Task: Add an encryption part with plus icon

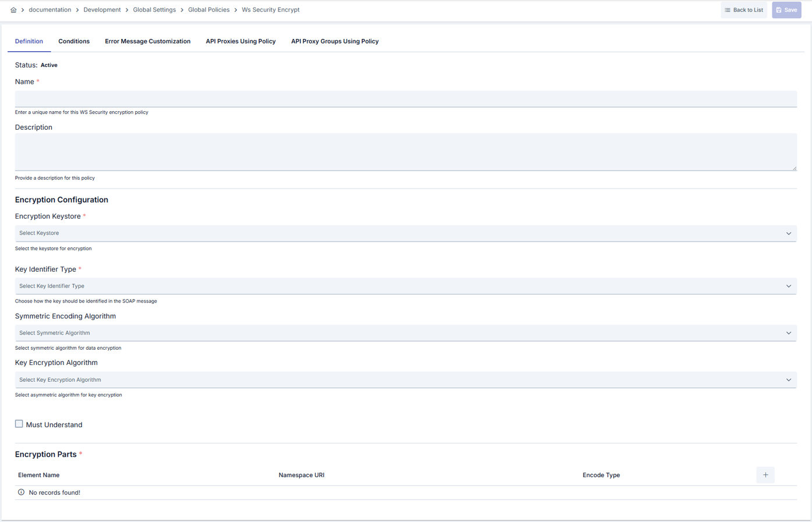Action: tap(765, 475)
